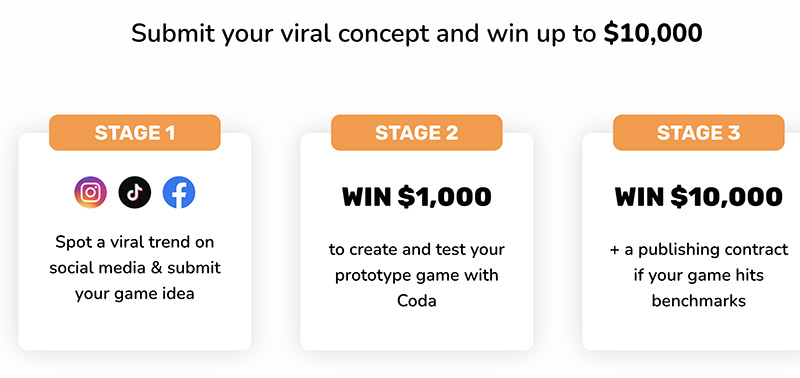Click 'to create and test your' text
Viewport: 800px width, 378px height.
[416, 249]
